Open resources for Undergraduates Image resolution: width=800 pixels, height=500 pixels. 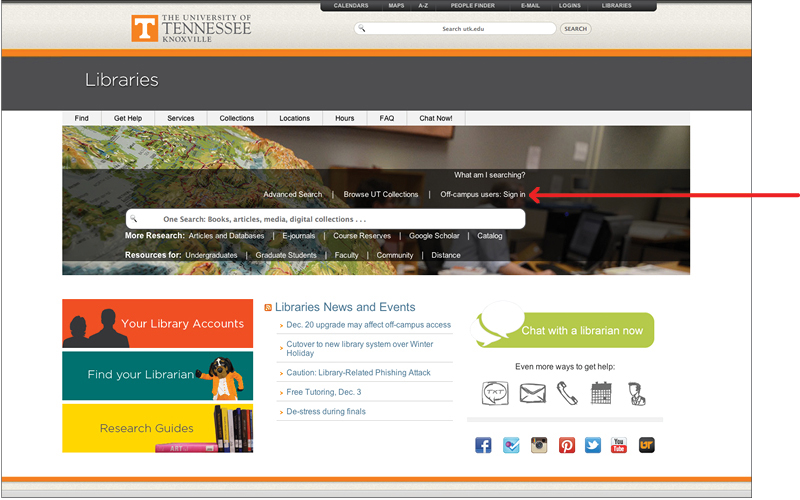211,255
